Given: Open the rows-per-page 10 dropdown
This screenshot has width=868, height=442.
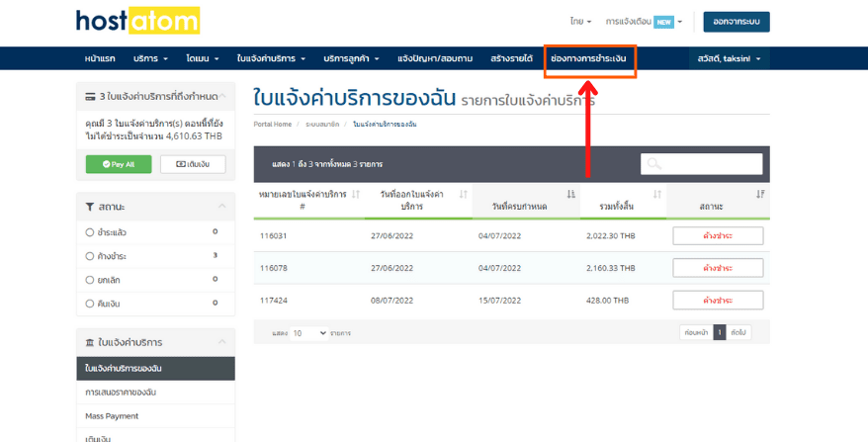Looking at the screenshot, I should 308,333.
